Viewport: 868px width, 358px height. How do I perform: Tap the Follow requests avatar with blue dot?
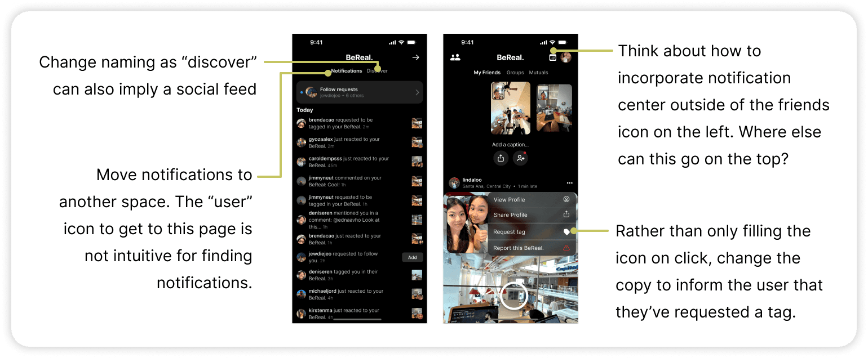pyautogui.click(x=311, y=92)
